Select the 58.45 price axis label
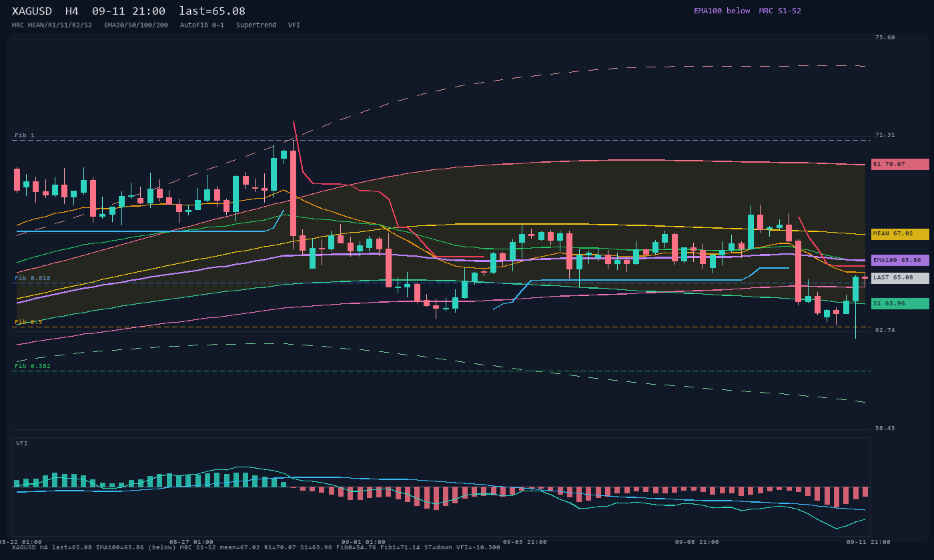934x560 pixels. pyautogui.click(x=885, y=428)
